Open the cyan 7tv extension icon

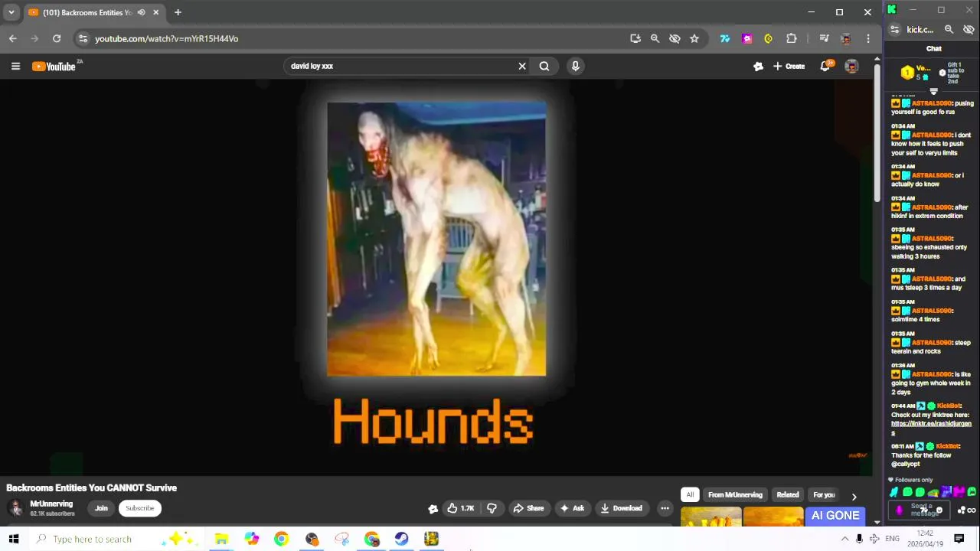[x=725, y=38]
